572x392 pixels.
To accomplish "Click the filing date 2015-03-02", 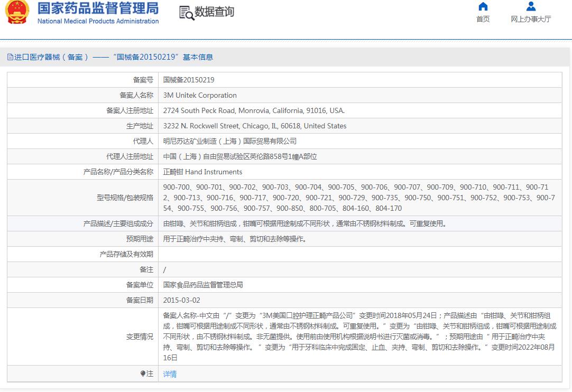I will pyautogui.click(x=181, y=300).
